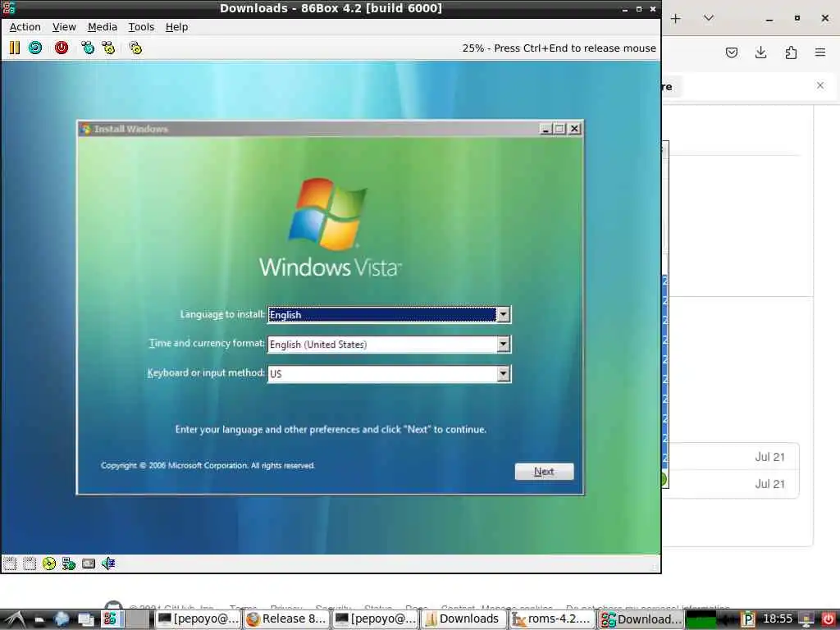Click first floppy drive status icon
Viewport: 840px width, 630px height.
(10, 563)
